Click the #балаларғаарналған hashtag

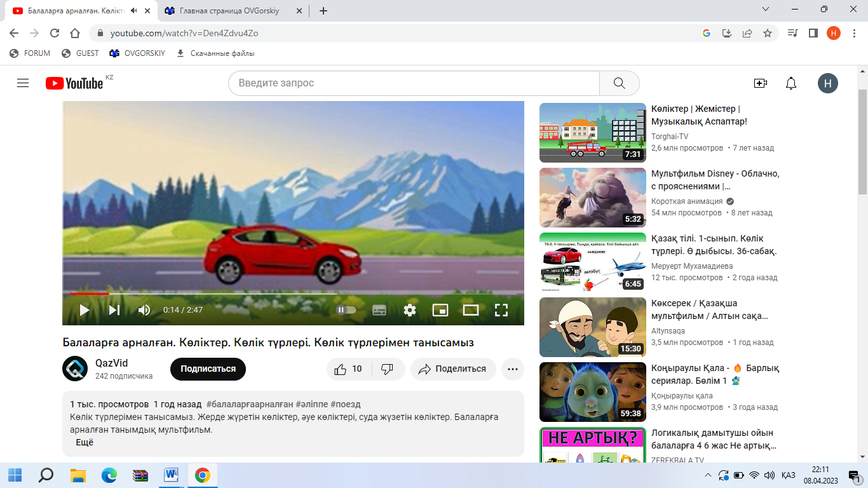(250, 404)
